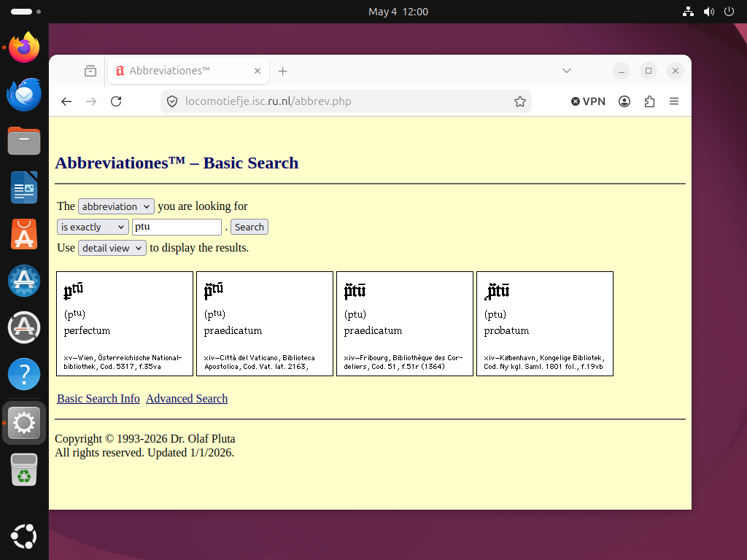The width and height of the screenshot is (747, 560).
Task: Click the address bar URL
Action: point(268,101)
